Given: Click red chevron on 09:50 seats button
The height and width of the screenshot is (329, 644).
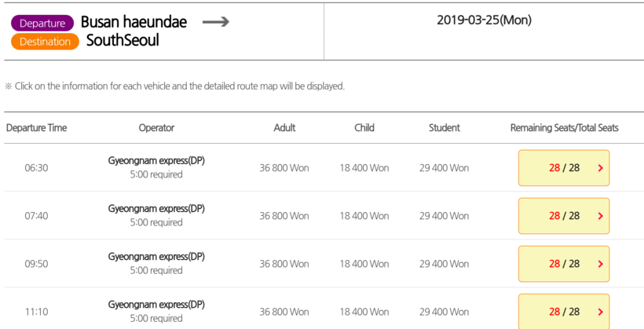Looking at the screenshot, I should click(x=601, y=264).
